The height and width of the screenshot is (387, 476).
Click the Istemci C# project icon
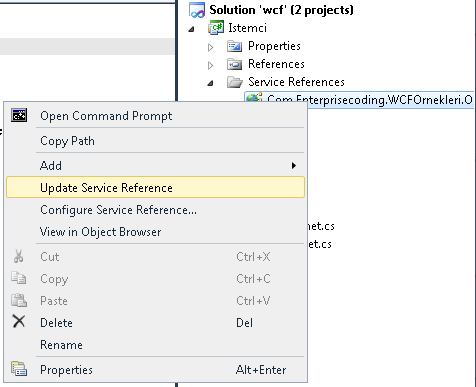(216, 28)
